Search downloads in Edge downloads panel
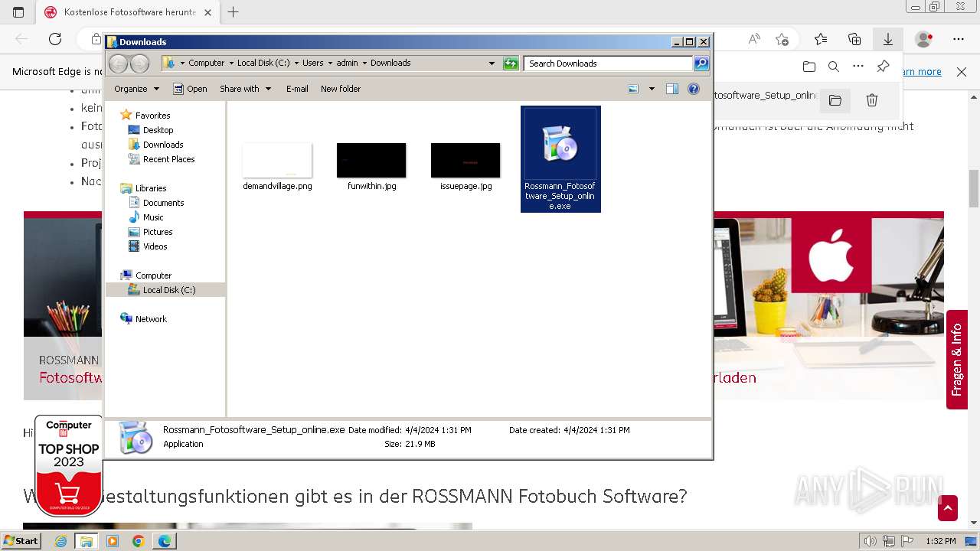Screen dimensions: 980x551 [834, 67]
